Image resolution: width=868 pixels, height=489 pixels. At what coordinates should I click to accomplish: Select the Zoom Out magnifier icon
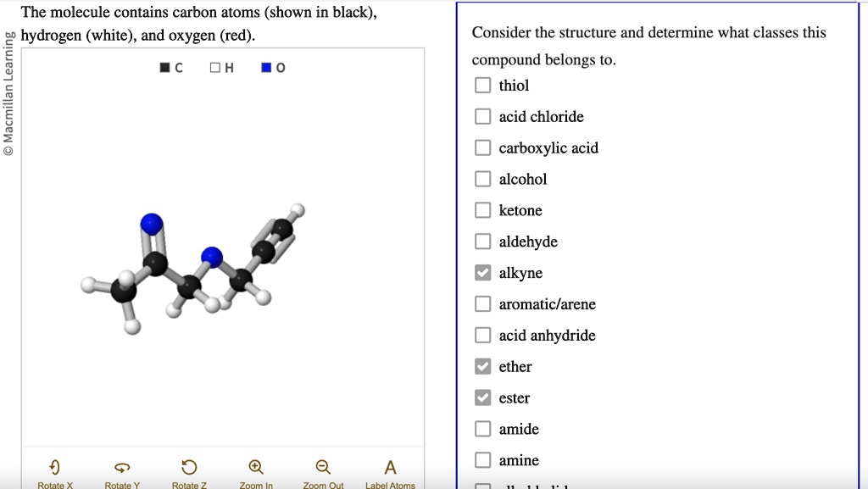[322, 465]
